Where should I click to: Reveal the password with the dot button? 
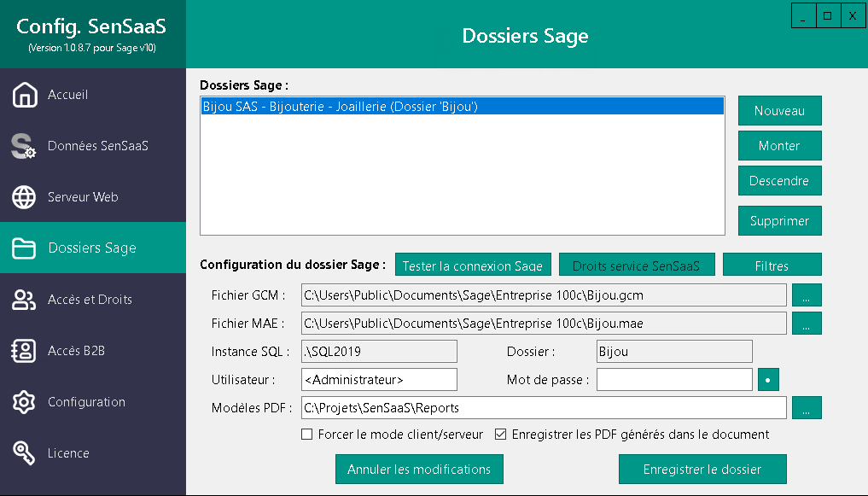[767, 379]
